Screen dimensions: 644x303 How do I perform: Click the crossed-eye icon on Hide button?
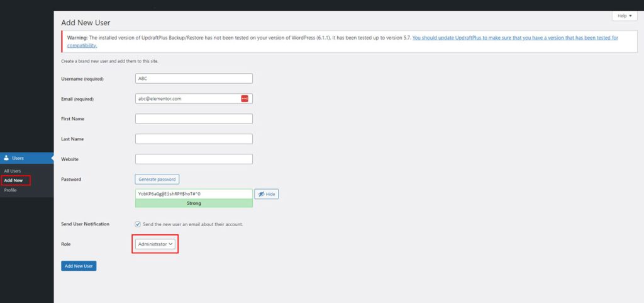(261, 194)
